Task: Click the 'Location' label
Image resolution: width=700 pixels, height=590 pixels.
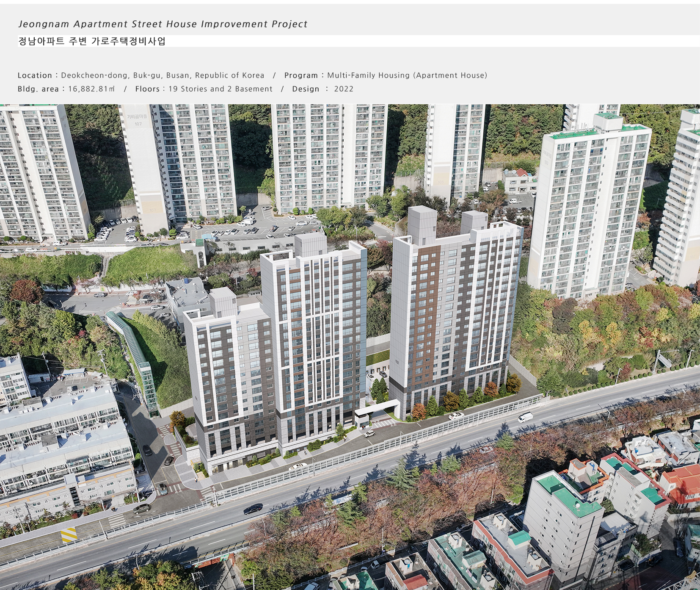Action: tap(35, 75)
